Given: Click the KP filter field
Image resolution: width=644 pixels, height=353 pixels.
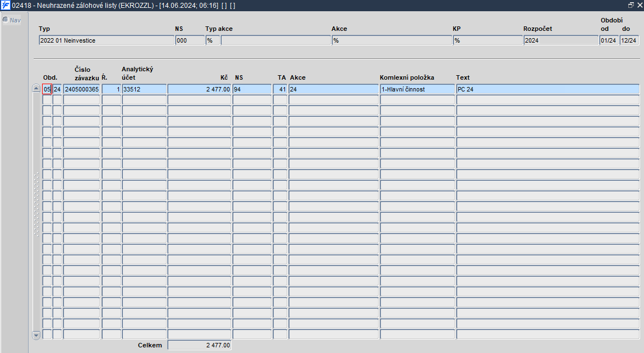Looking at the screenshot, I should [487, 40].
